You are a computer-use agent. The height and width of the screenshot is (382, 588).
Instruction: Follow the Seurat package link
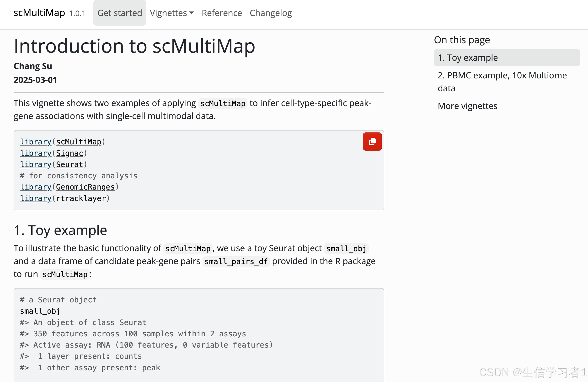69,164
